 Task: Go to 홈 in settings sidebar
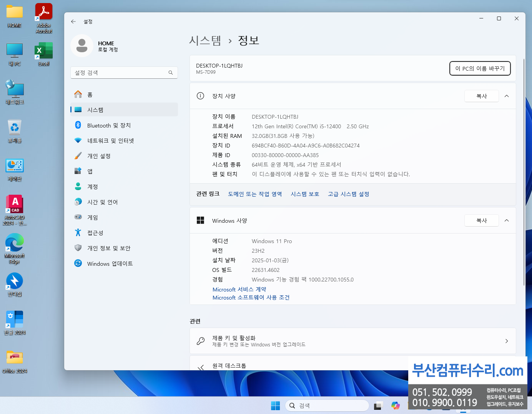[x=124, y=94]
